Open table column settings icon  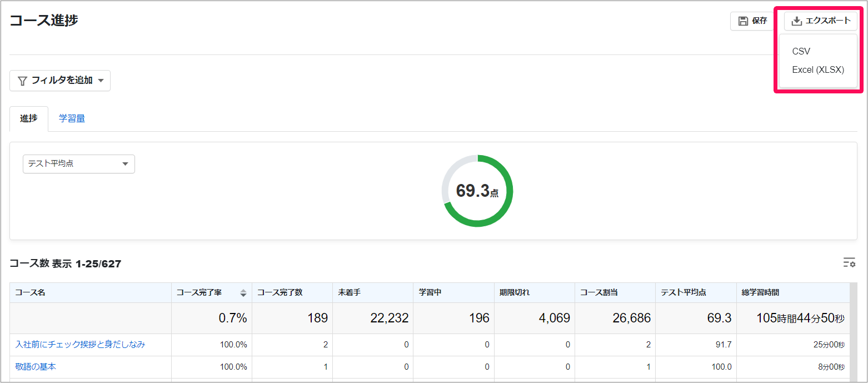[849, 263]
